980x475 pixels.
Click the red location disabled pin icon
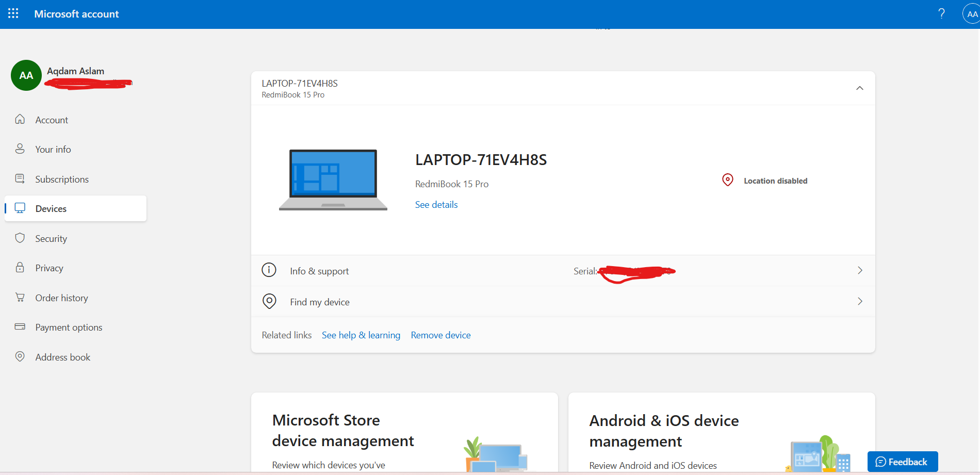click(728, 180)
